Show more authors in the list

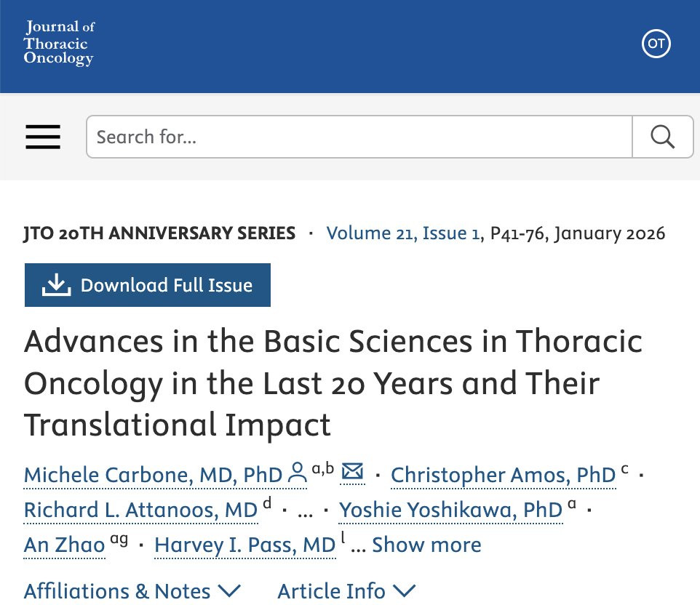[426, 545]
